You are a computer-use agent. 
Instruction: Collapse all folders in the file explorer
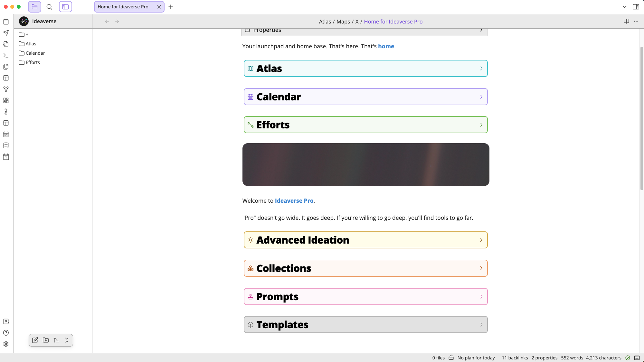pyautogui.click(x=67, y=340)
